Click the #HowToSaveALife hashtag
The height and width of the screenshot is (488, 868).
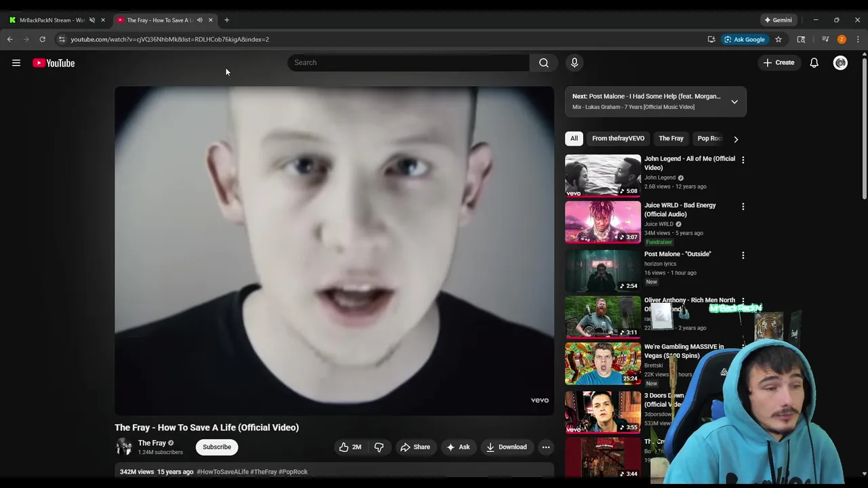tap(222, 472)
